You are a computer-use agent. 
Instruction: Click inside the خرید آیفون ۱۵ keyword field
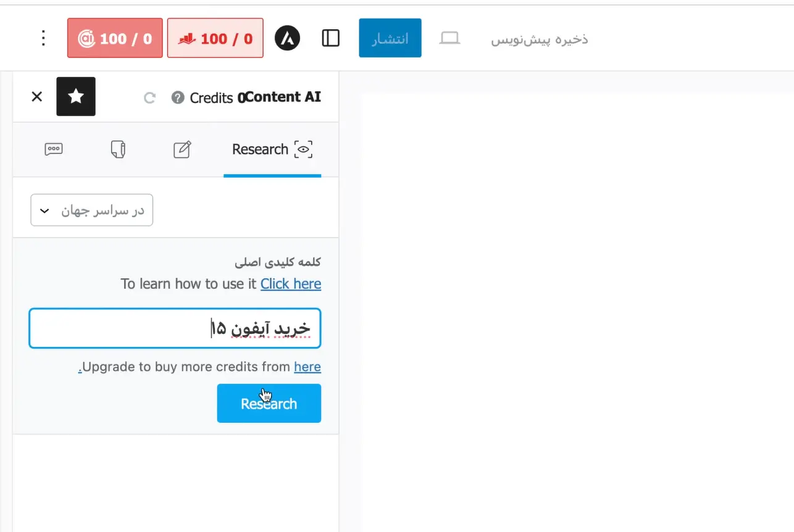[175, 328]
